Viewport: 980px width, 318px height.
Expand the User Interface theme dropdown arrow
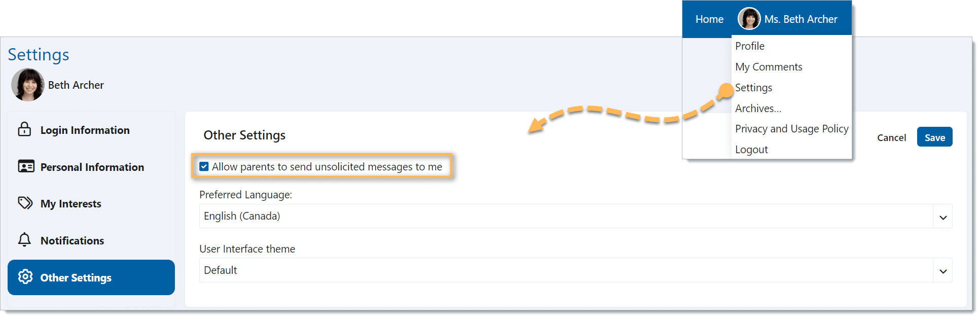[x=942, y=270]
